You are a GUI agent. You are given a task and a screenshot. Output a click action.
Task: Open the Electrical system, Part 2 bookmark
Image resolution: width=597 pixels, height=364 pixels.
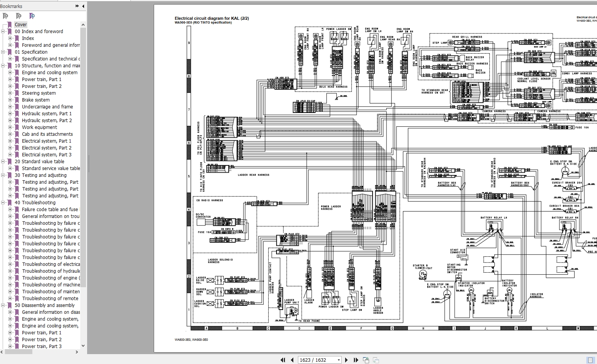[46, 148]
